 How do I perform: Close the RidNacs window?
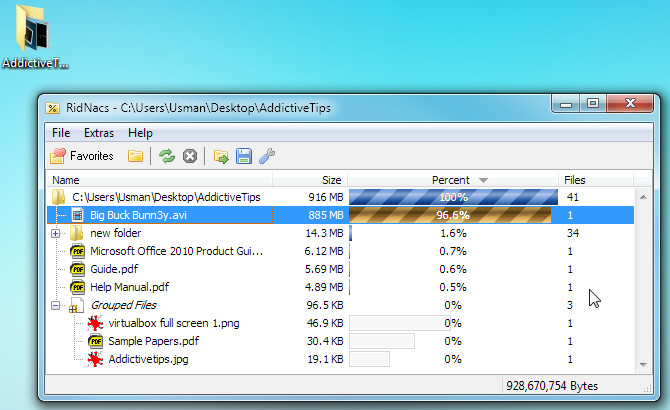(630, 104)
